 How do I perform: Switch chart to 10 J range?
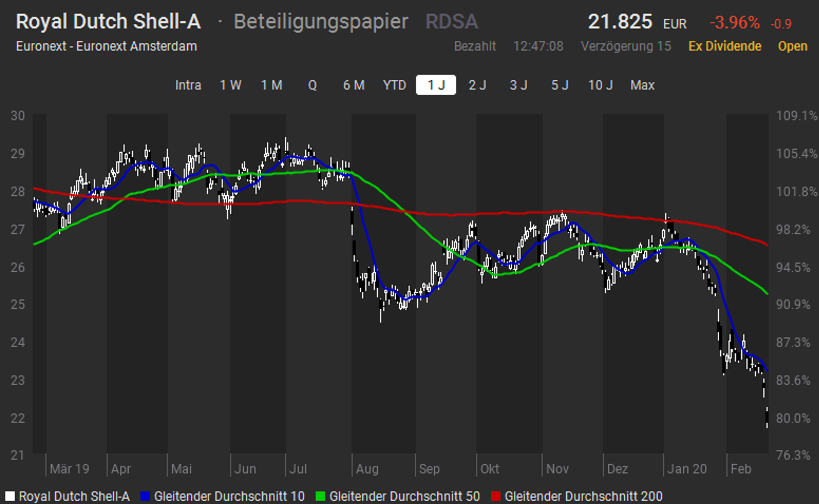coord(600,85)
